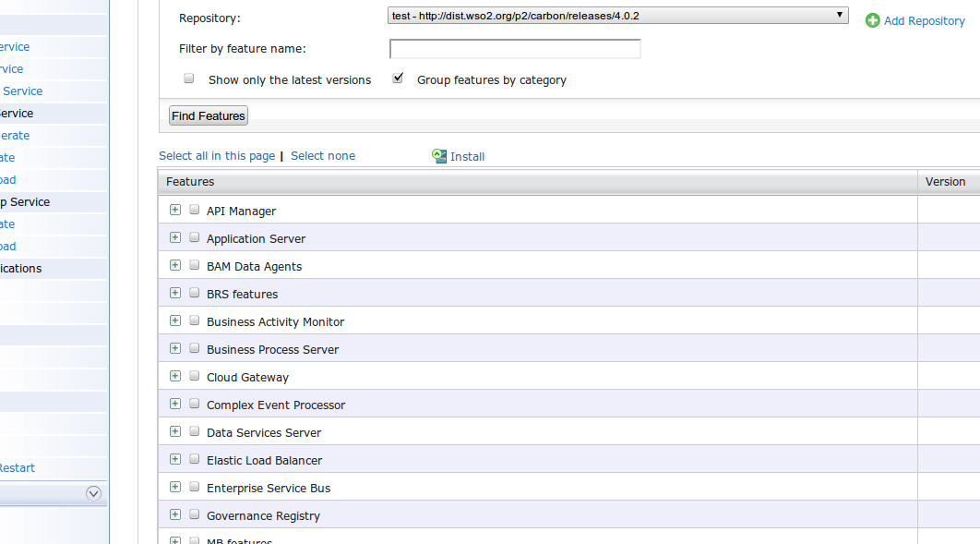Image resolution: width=980 pixels, height=544 pixels.
Task: Click the Install icon
Action: [439, 156]
